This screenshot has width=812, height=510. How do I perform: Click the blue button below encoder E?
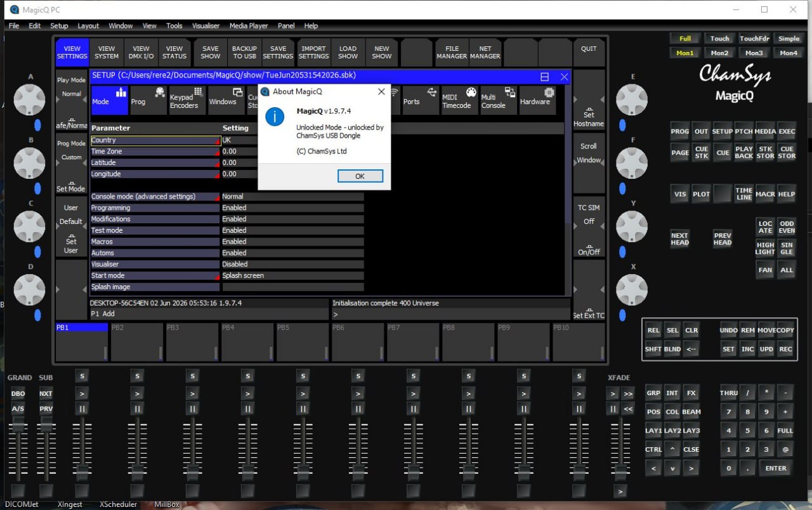[622, 125]
